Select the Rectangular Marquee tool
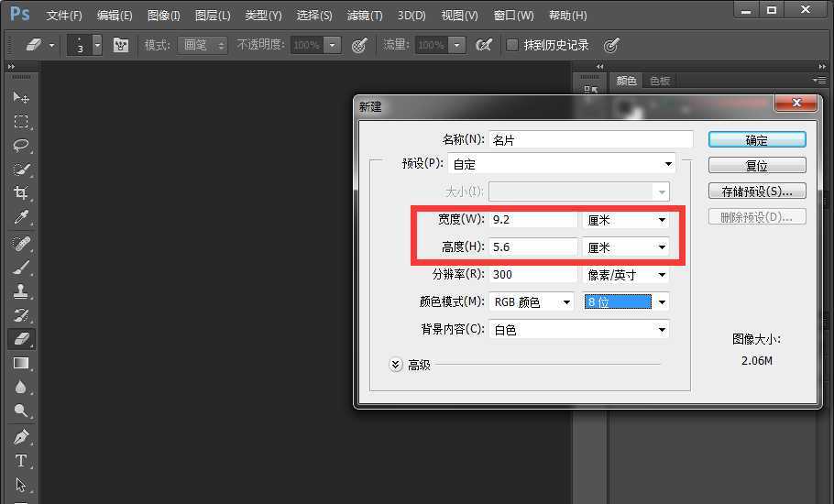This screenshot has width=834, height=504. pyautogui.click(x=21, y=122)
